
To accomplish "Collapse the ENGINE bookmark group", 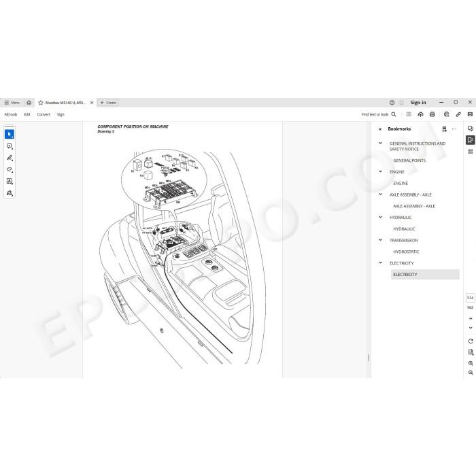I will (380, 171).
